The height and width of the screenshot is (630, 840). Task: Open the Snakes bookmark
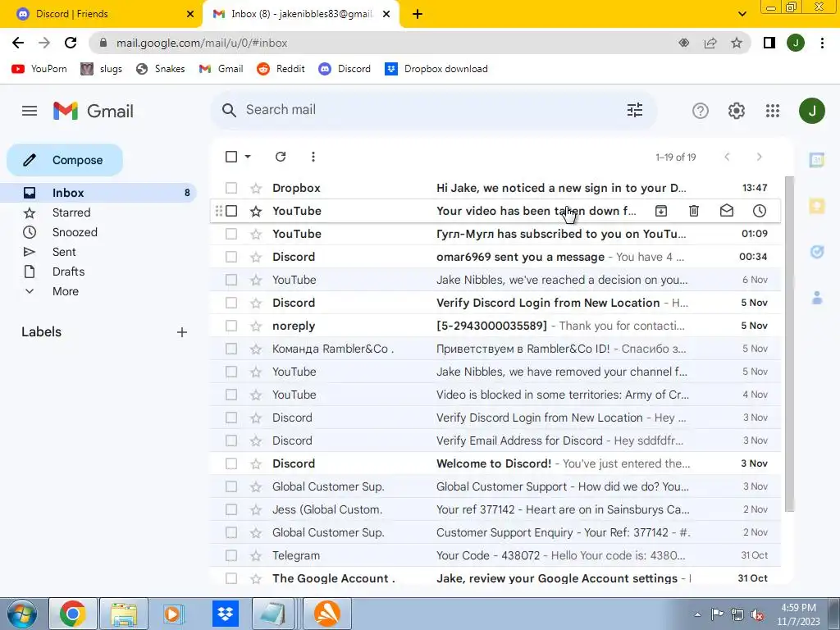[160, 69]
